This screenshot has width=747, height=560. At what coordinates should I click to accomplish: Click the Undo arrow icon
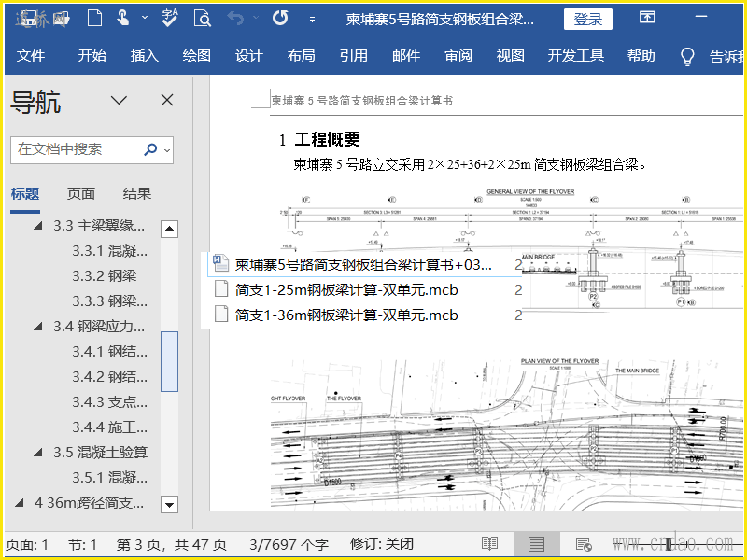pyautogui.click(x=235, y=19)
